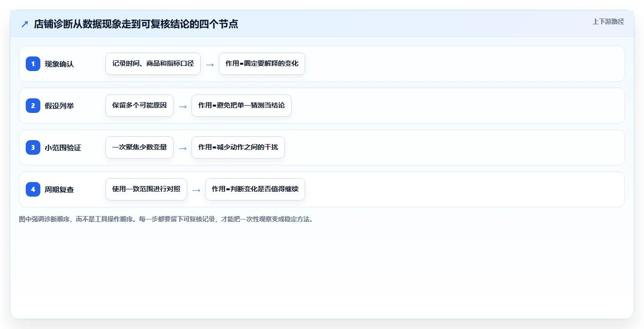Viewport: 644px width, 329px height.
Task: Select the 上下游路径 label in header
Action: click(608, 22)
